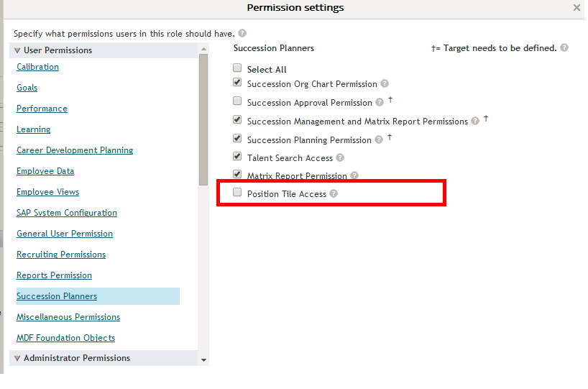588x389 pixels.
Task: Select Miscellaneous Permissions in the list
Action: click(68, 317)
